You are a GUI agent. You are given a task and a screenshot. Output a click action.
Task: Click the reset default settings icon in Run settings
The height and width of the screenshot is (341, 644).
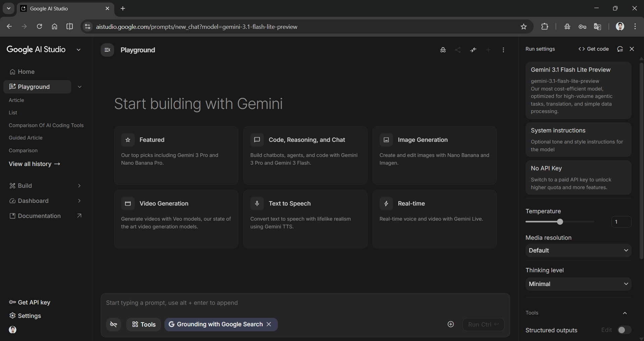[x=620, y=49]
